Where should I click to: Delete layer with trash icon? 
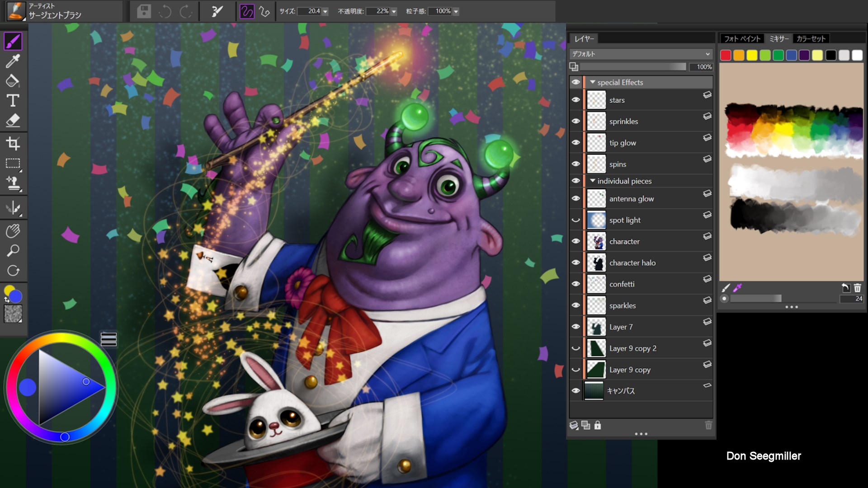pyautogui.click(x=708, y=425)
